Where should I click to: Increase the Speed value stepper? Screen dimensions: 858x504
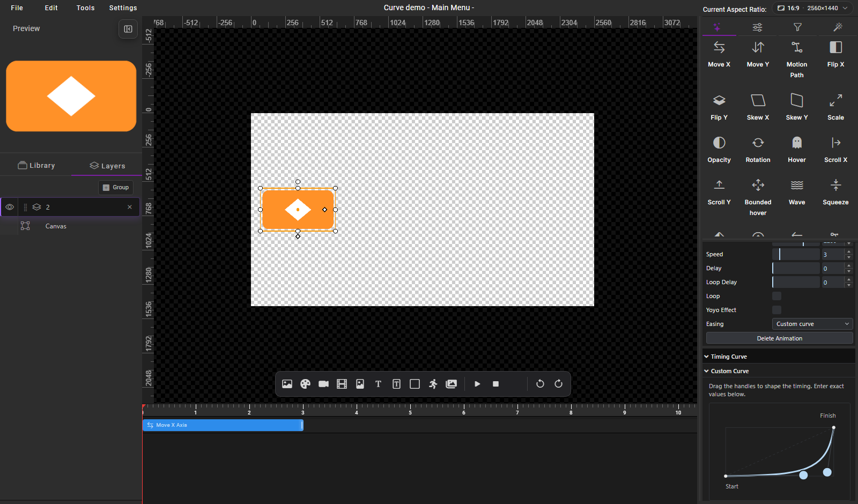[x=848, y=251]
